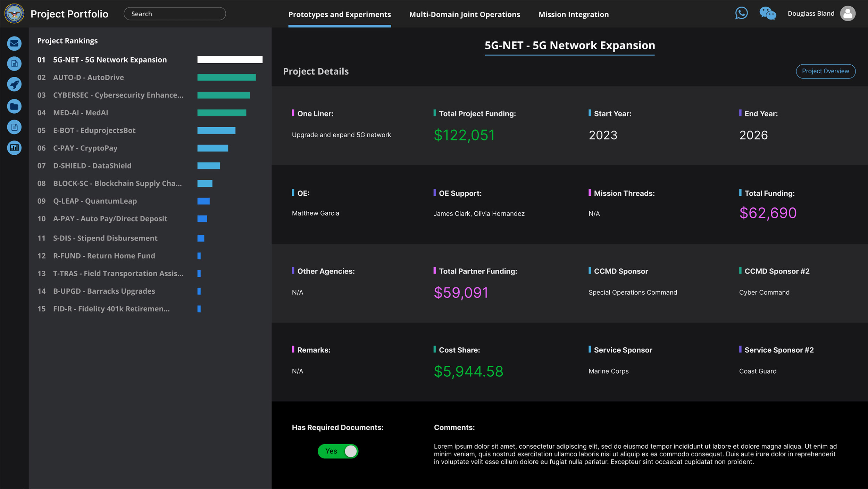
Task: Click the WhatsApp icon in the header
Action: coord(742,13)
